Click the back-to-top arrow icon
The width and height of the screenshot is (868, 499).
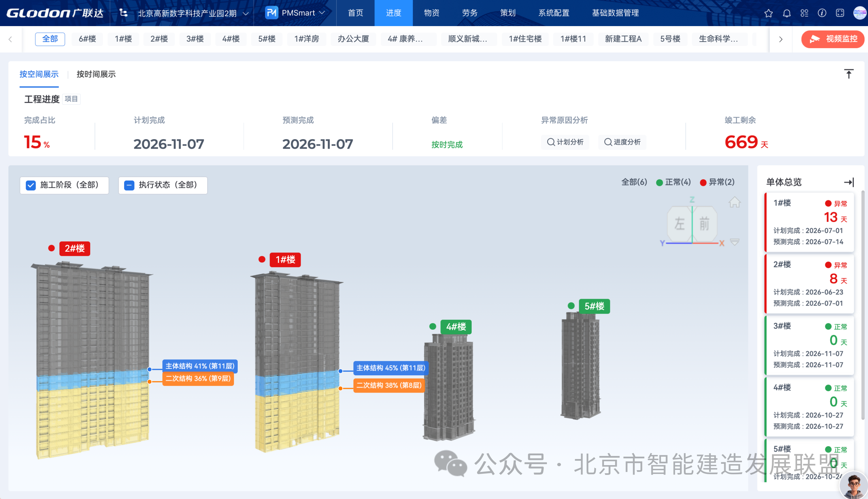coord(849,74)
